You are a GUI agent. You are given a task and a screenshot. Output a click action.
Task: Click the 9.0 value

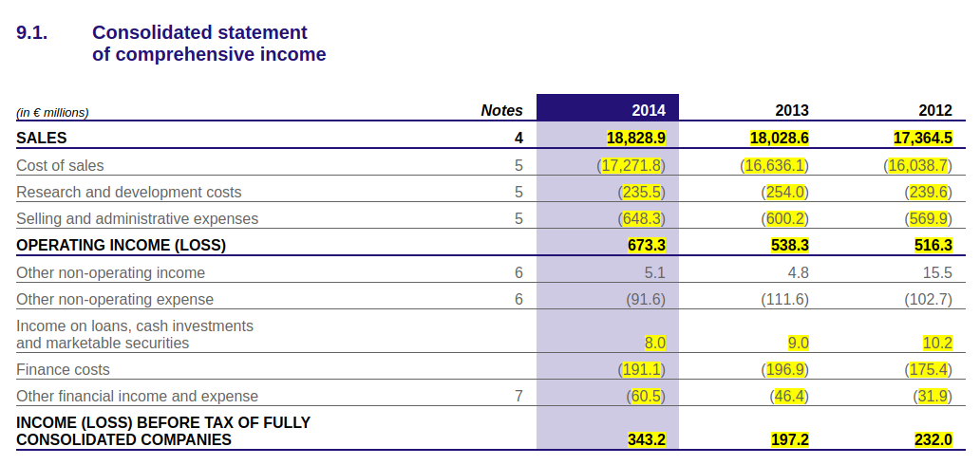point(798,344)
